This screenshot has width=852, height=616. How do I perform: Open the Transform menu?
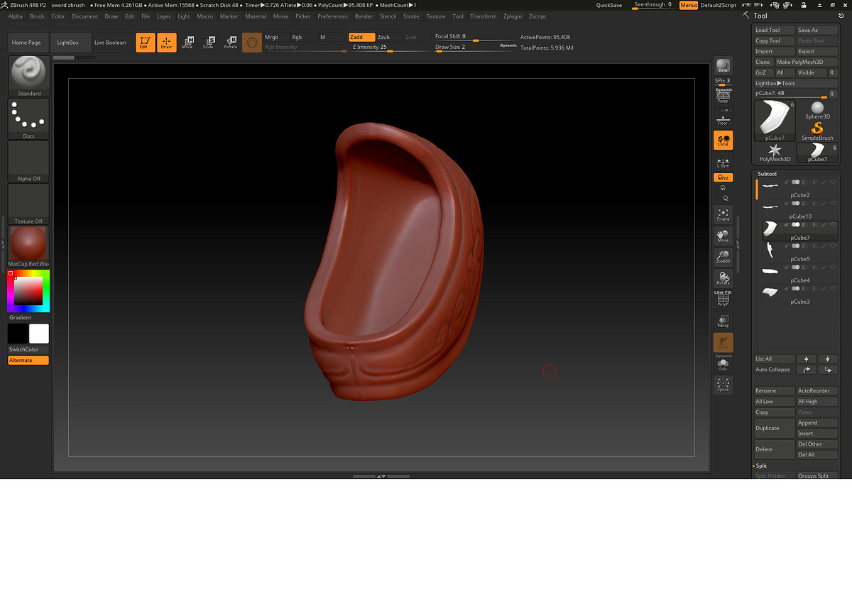[x=483, y=16]
